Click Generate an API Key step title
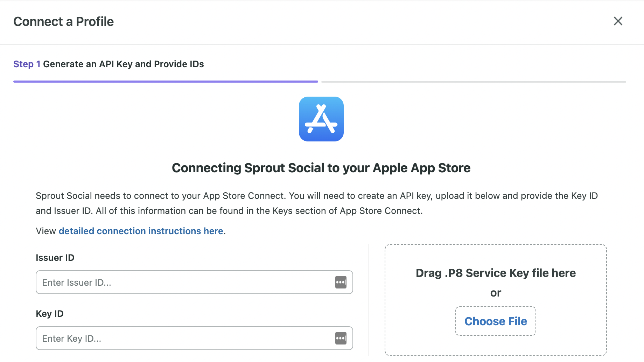This screenshot has height=362, width=644. (x=123, y=64)
